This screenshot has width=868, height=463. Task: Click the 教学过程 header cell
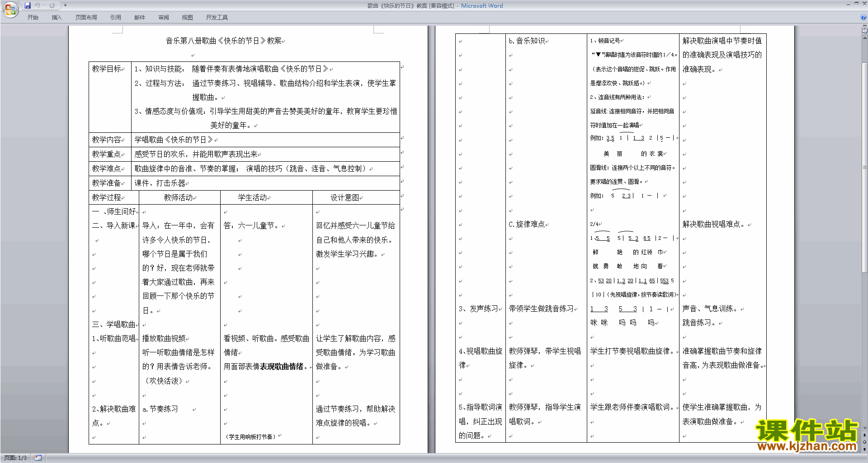coord(113,197)
